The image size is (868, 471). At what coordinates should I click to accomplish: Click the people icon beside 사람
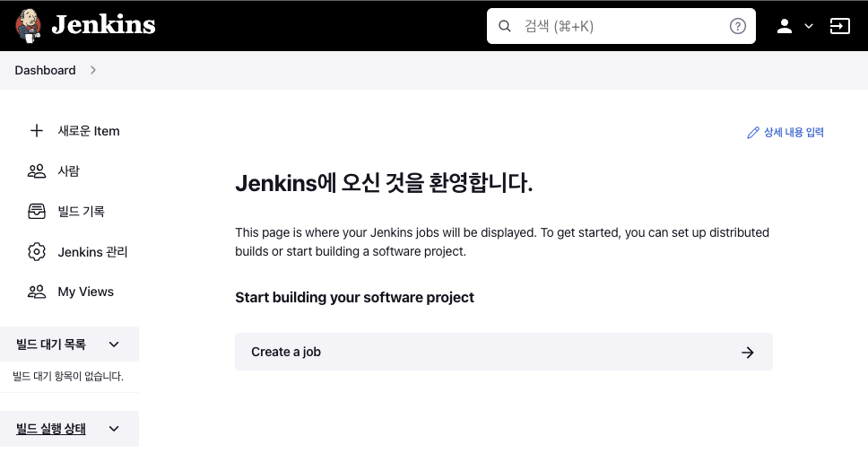[37, 171]
